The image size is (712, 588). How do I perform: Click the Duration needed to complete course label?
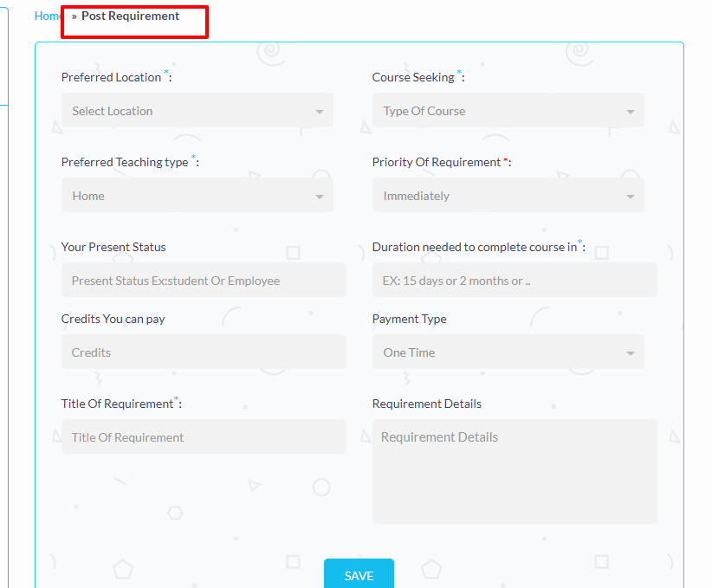474,247
